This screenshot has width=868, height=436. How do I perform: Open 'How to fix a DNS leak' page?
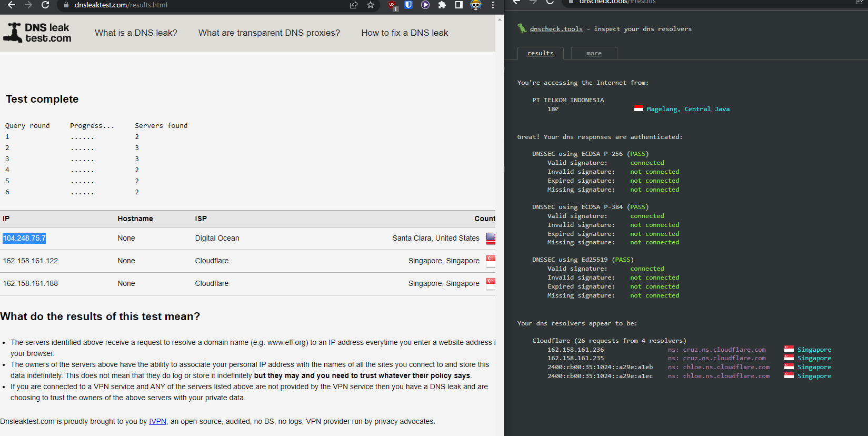tap(405, 33)
